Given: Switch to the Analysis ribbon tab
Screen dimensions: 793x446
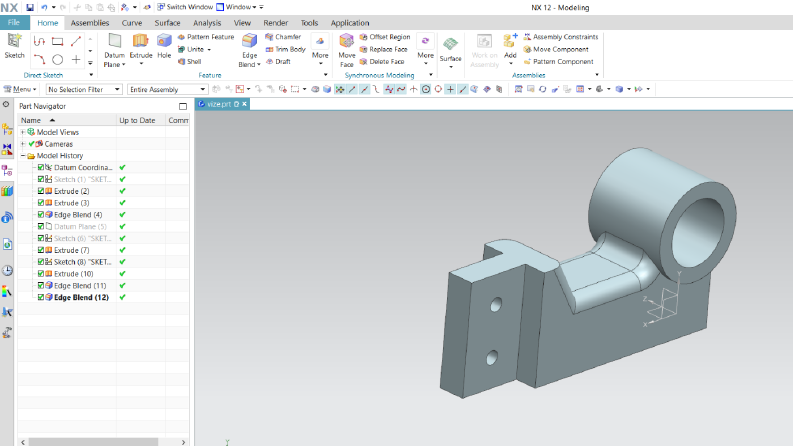Looking at the screenshot, I should (x=207, y=23).
